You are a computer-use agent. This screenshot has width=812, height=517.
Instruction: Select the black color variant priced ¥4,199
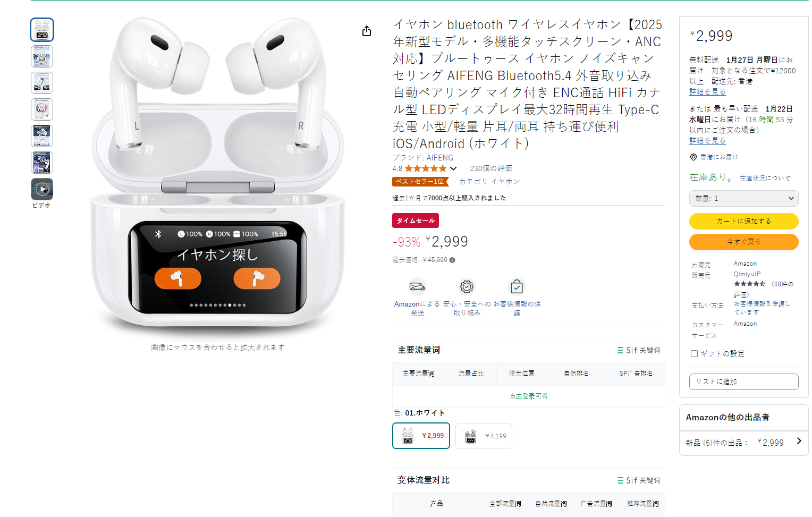pos(484,436)
